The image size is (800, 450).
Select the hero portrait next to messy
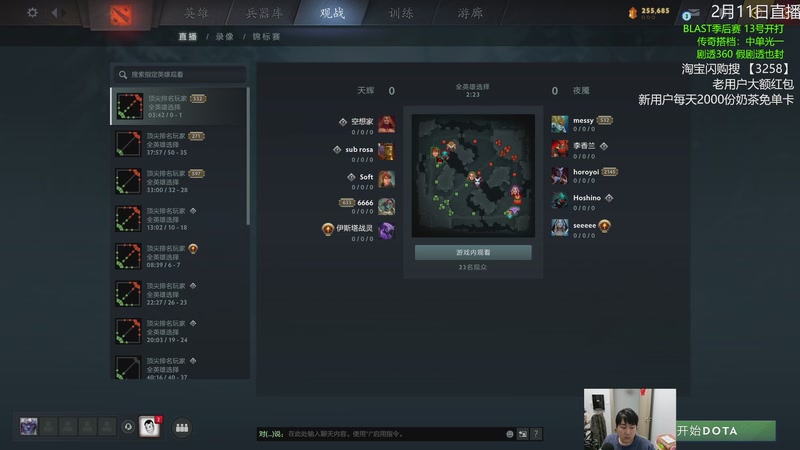tap(560, 124)
